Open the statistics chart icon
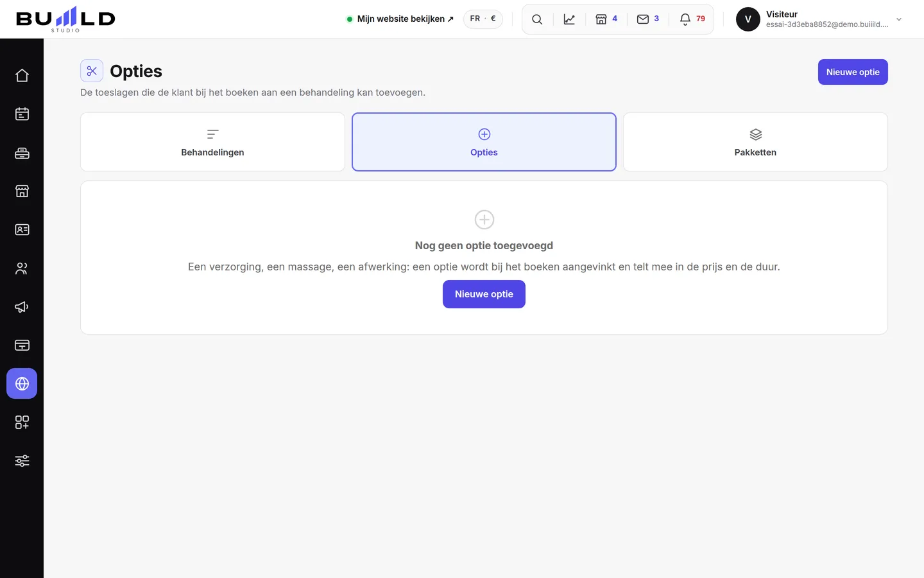Viewport: 924px width, 578px height. (x=569, y=19)
